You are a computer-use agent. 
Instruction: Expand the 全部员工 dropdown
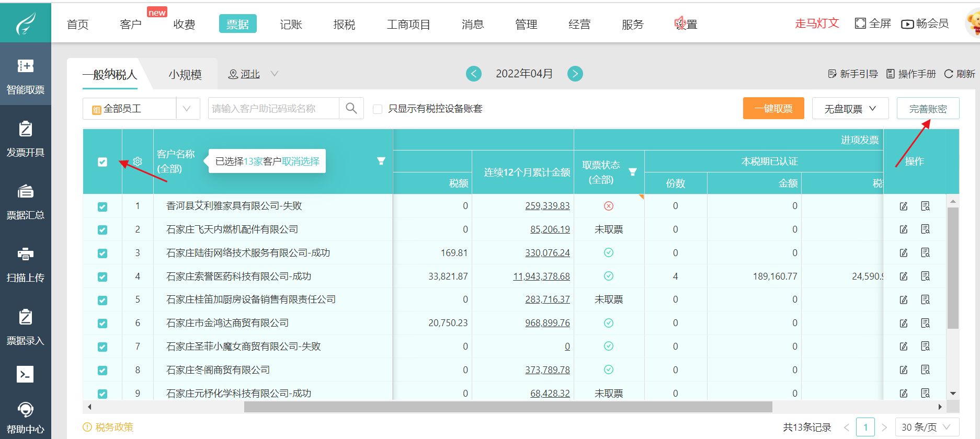[x=187, y=109]
